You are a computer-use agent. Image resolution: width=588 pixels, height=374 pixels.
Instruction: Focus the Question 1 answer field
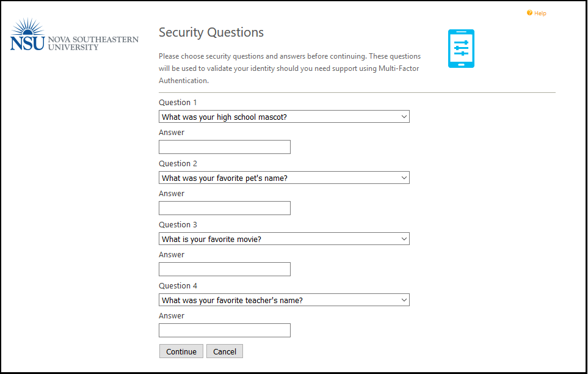pos(225,147)
